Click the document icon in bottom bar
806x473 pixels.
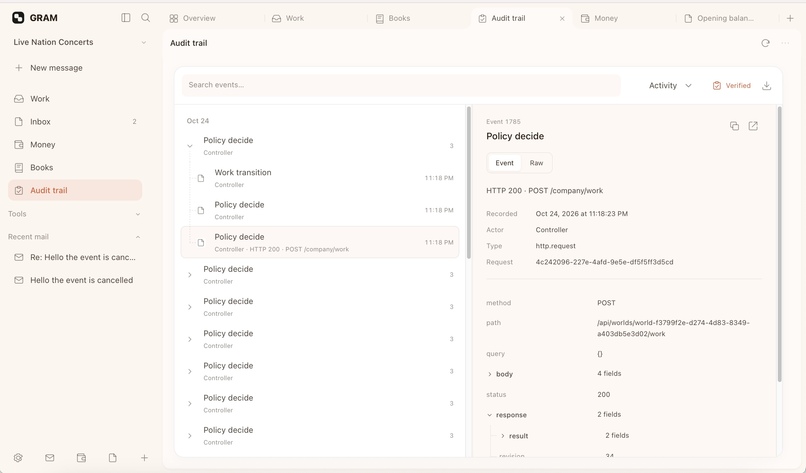(x=113, y=458)
